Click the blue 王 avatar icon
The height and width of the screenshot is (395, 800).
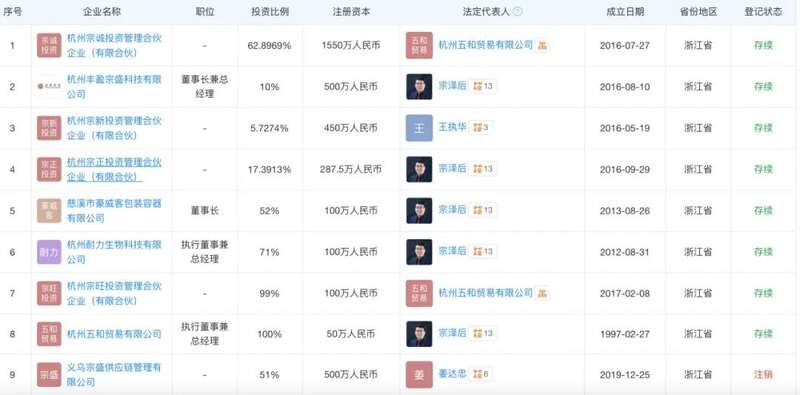coord(419,128)
